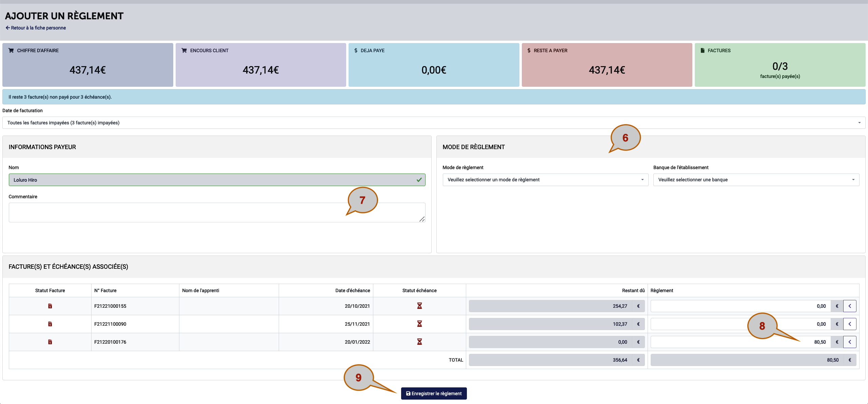868x404 pixels.
Task: Click hourglass status icon for 20/01/2022 échéance
Action: tap(419, 342)
